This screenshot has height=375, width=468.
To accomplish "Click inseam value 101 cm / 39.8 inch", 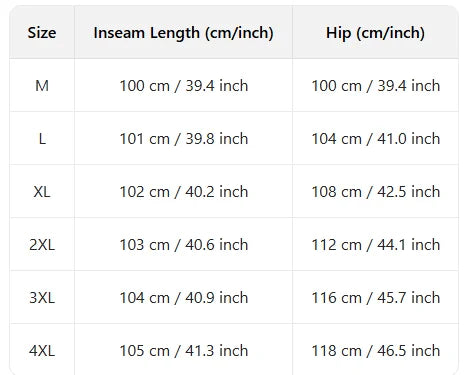I will pos(184,139).
